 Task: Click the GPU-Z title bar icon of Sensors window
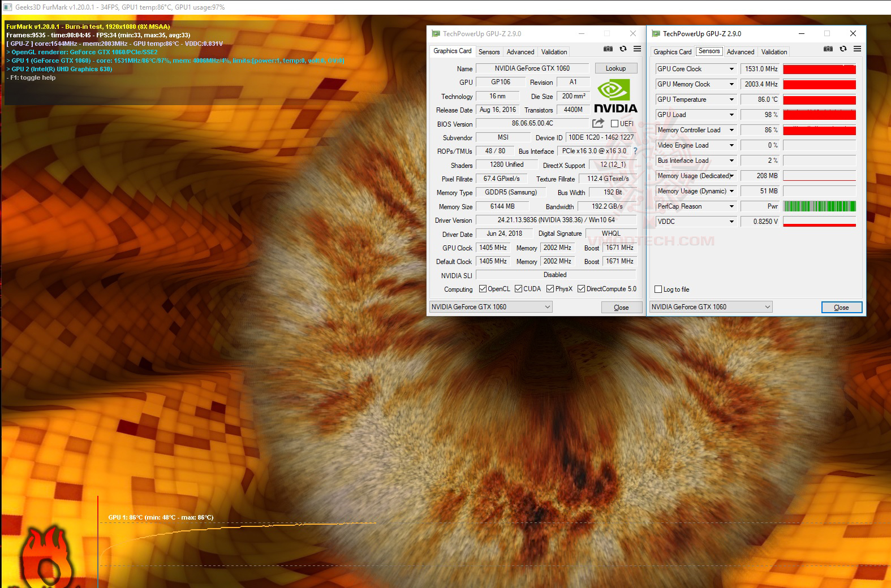[x=656, y=33]
